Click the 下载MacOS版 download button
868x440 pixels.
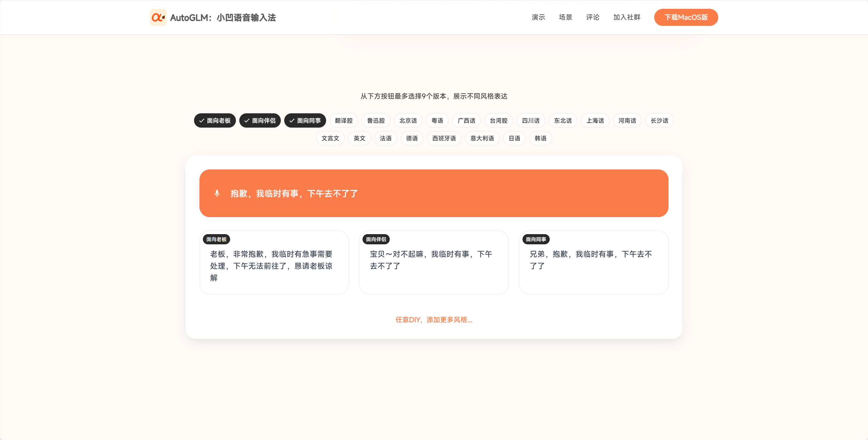[686, 17]
